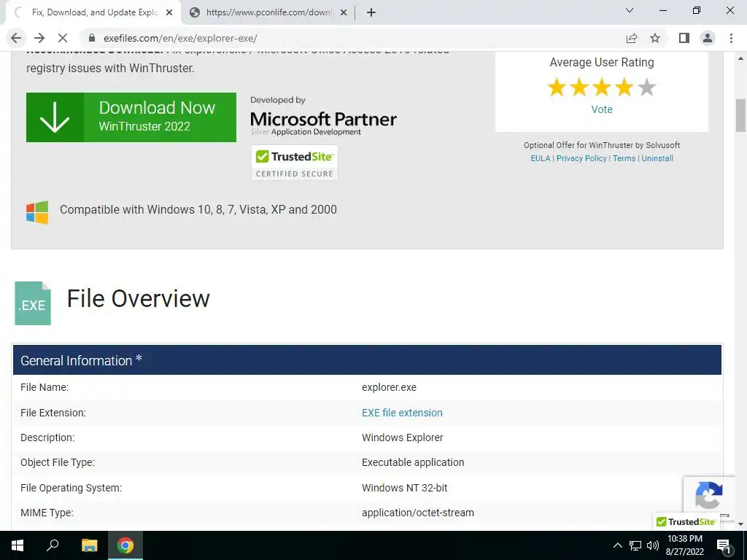Toggle the Chrome side panel
747x560 pixels.
pos(684,38)
